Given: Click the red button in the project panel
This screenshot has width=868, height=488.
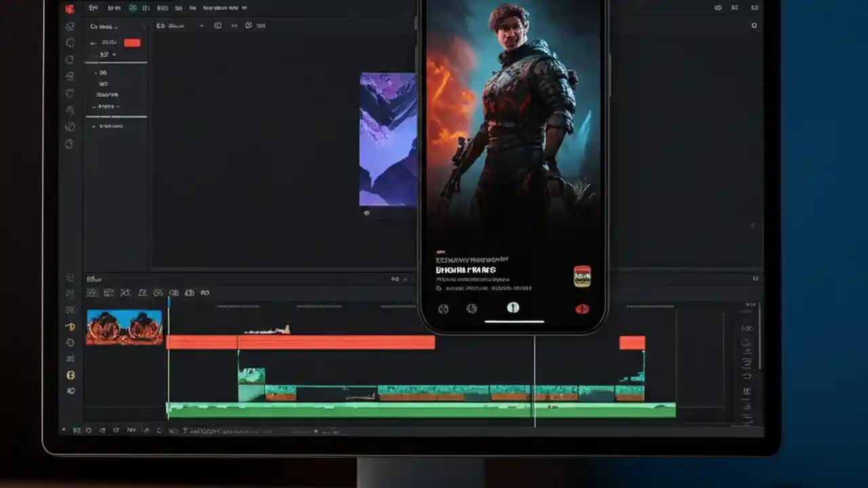Looking at the screenshot, I should [x=132, y=42].
